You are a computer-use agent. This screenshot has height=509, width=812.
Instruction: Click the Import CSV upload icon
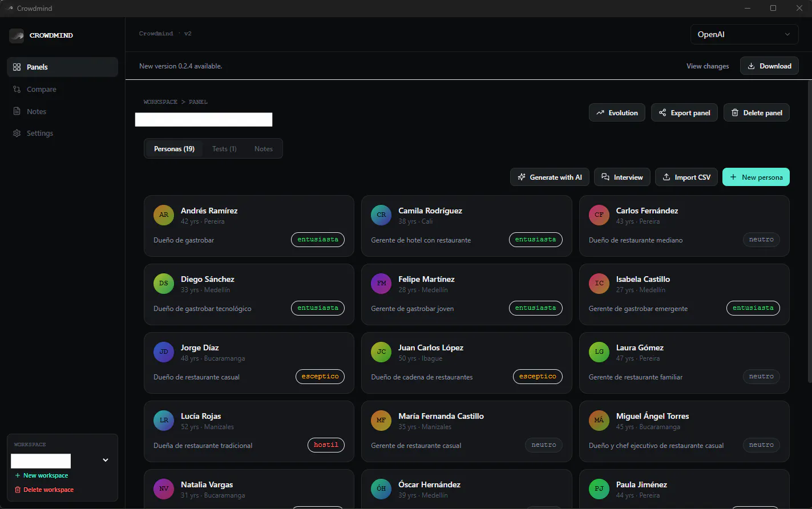[666, 177]
